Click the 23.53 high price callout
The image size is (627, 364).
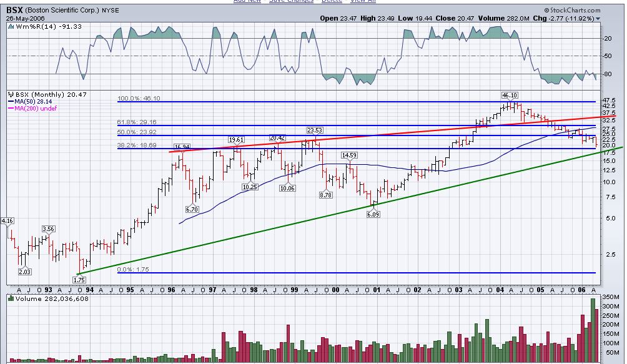315,130
